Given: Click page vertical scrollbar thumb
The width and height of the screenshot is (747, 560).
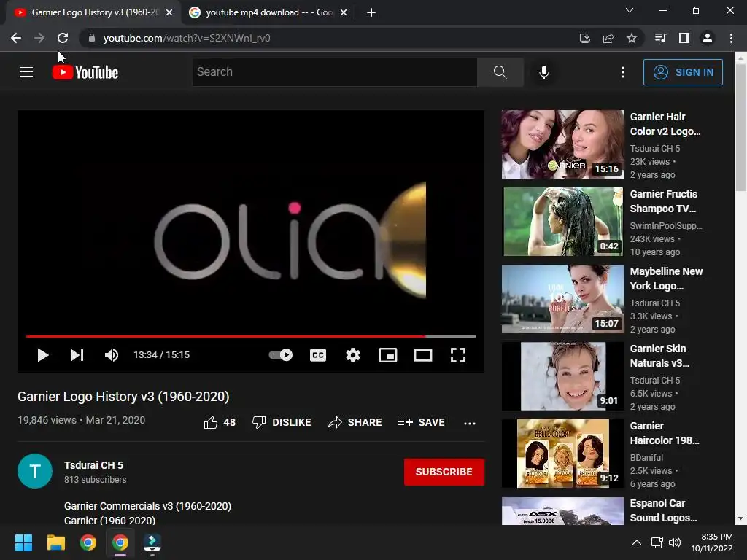Looking at the screenshot, I should (740, 126).
